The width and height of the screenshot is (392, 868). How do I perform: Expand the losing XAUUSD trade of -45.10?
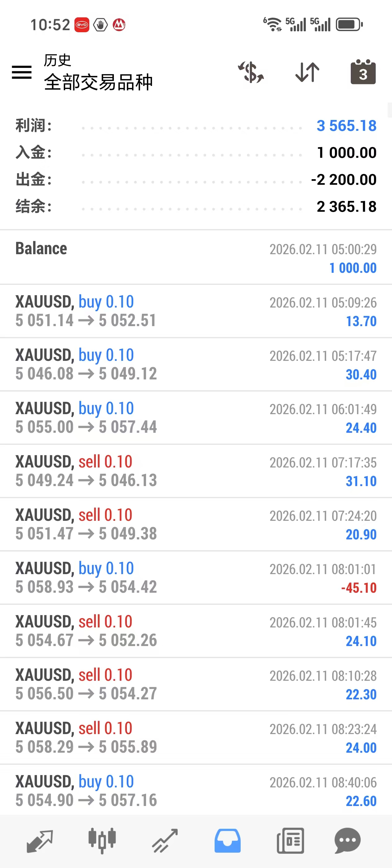196,578
